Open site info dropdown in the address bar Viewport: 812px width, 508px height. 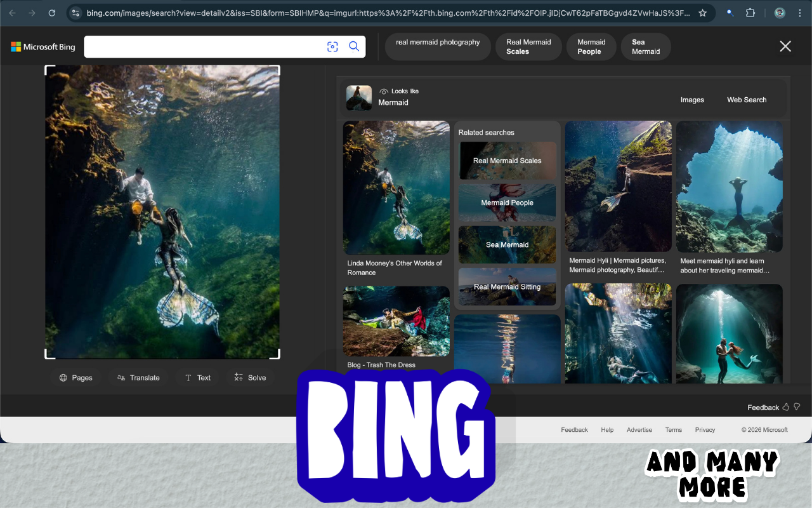coord(75,12)
